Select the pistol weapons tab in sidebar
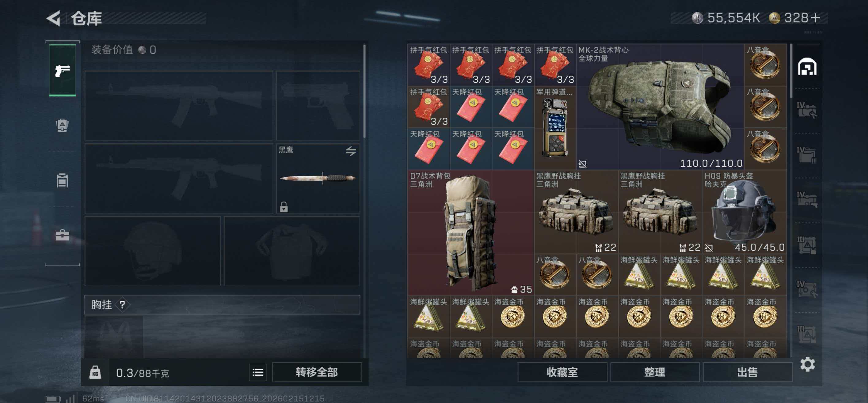 (x=62, y=70)
